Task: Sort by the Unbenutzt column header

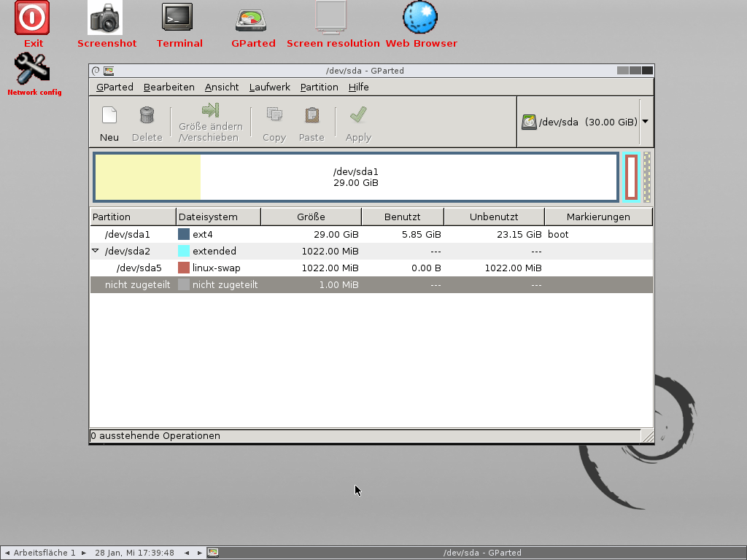Action: click(494, 217)
